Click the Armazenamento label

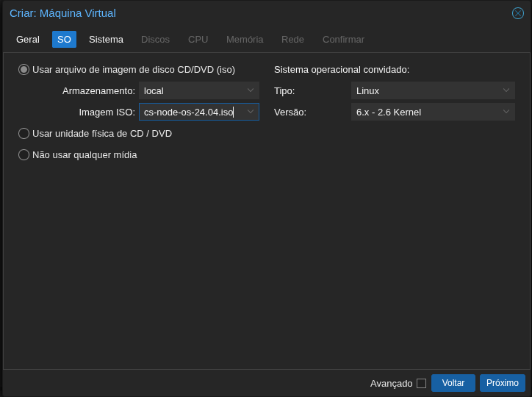coord(98,91)
